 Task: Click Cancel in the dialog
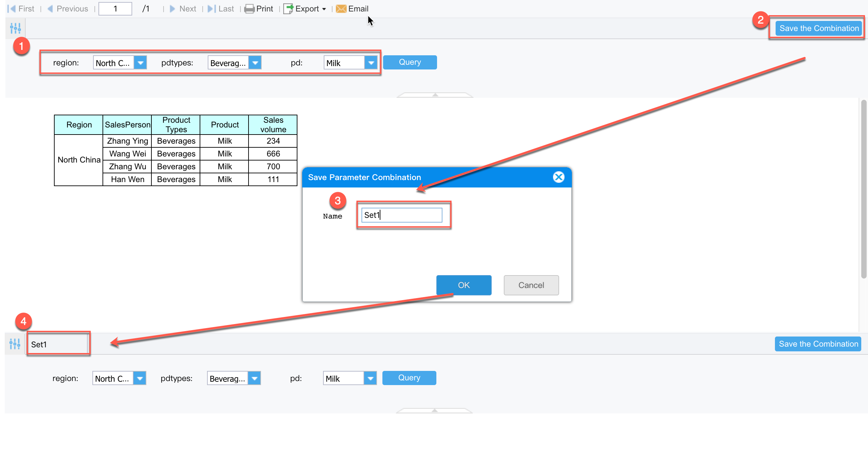coord(531,285)
